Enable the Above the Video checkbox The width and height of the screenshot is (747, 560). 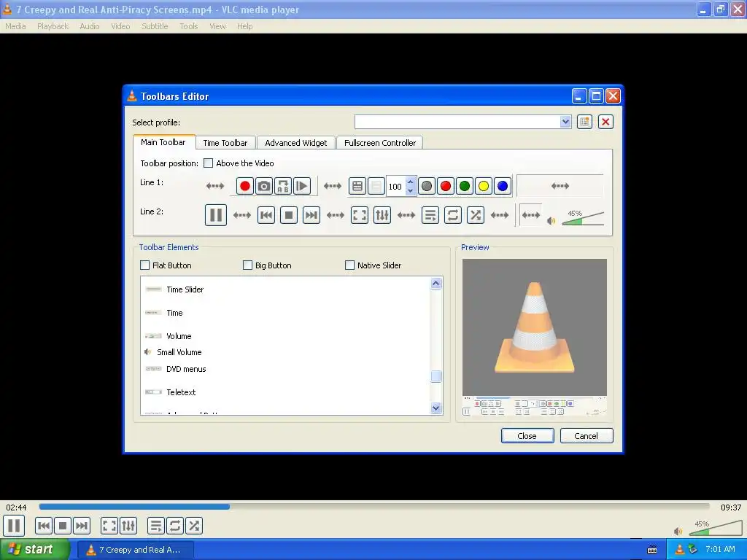tap(208, 163)
